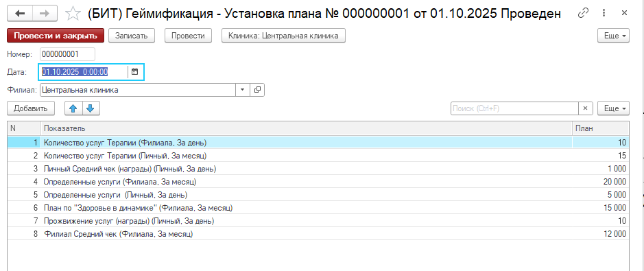This screenshot has height=271, width=644.
Task: Click the Записать button
Action: click(132, 36)
